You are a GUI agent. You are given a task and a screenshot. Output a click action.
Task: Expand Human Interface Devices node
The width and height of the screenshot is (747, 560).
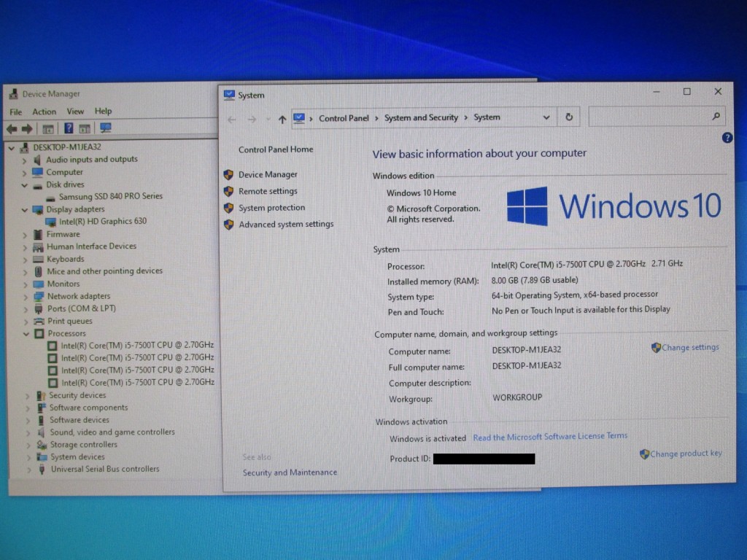pyautogui.click(x=25, y=248)
